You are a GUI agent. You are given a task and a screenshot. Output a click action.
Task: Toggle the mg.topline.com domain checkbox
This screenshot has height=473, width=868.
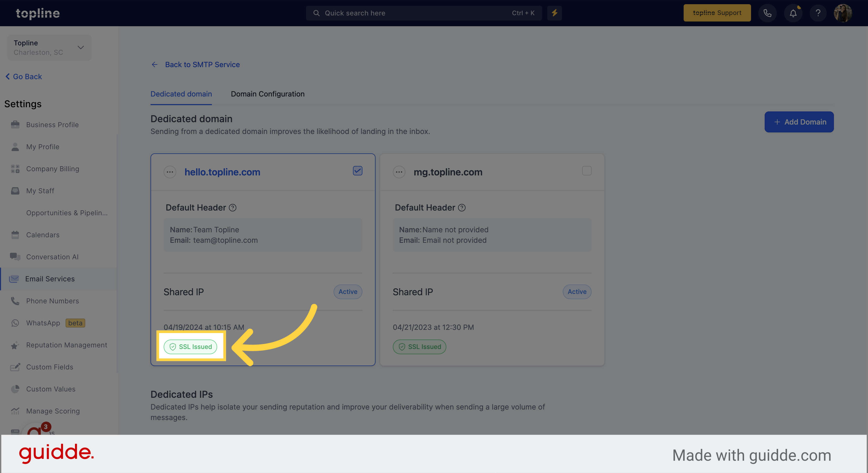click(587, 171)
